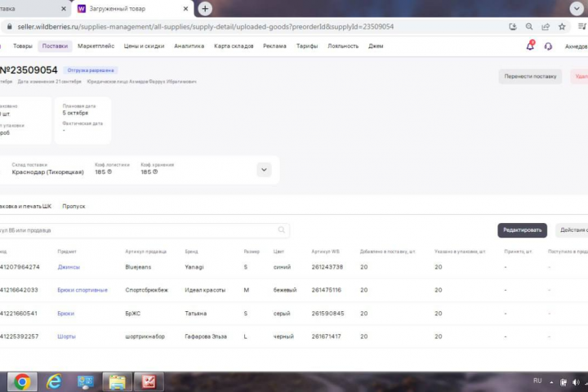Show hidden tray icons arrow
The height and width of the screenshot is (392, 588).
(551, 382)
